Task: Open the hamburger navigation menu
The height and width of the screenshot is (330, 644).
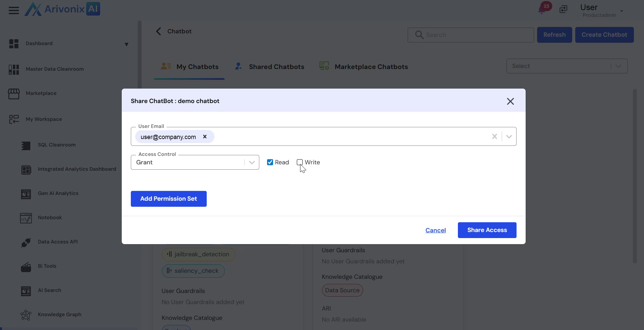Action: (13, 10)
